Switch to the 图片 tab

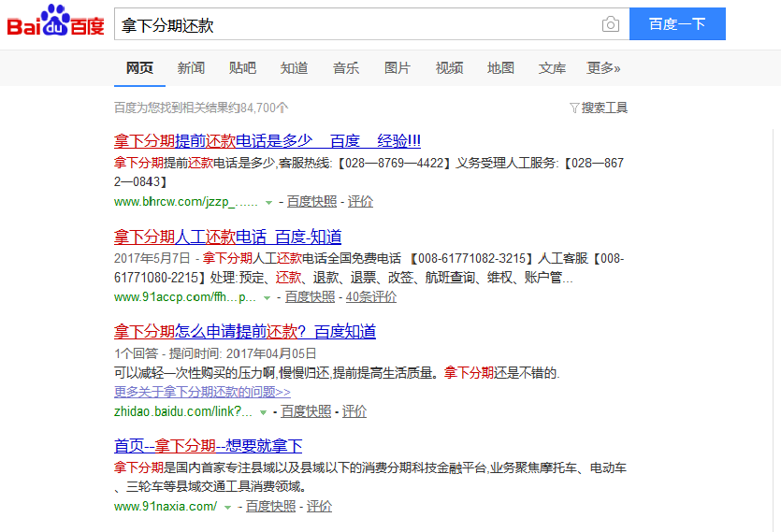pyautogui.click(x=397, y=67)
